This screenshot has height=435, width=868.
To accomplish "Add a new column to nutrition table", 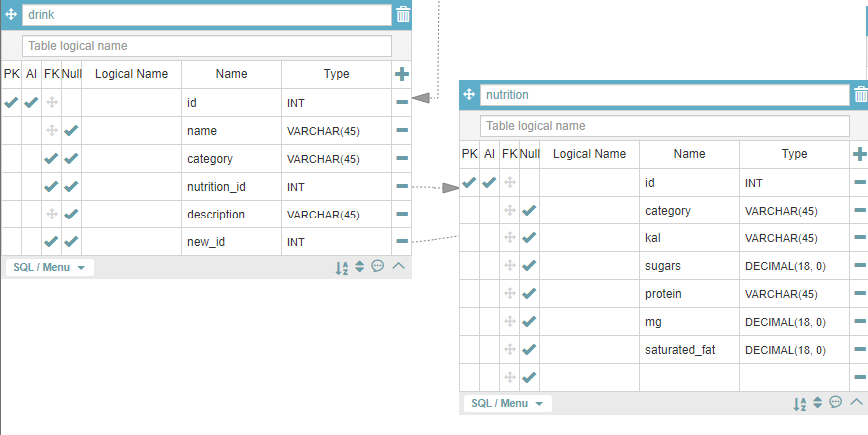I will point(859,154).
